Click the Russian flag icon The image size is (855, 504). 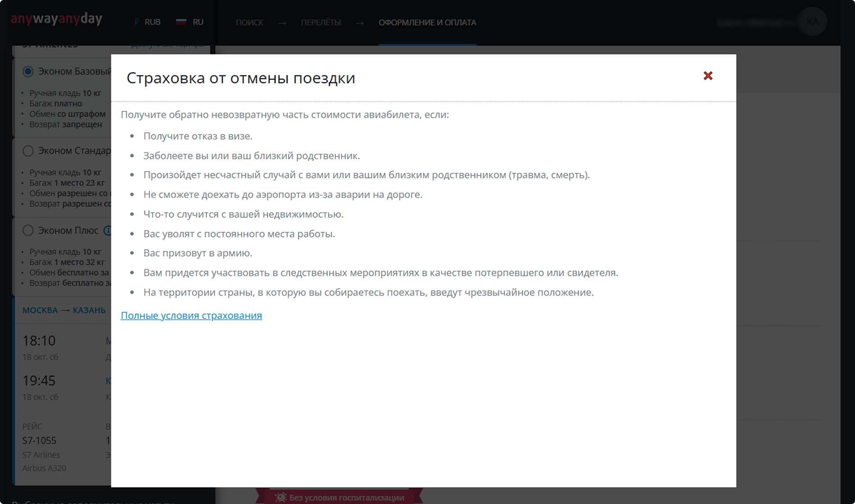tap(181, 22)
